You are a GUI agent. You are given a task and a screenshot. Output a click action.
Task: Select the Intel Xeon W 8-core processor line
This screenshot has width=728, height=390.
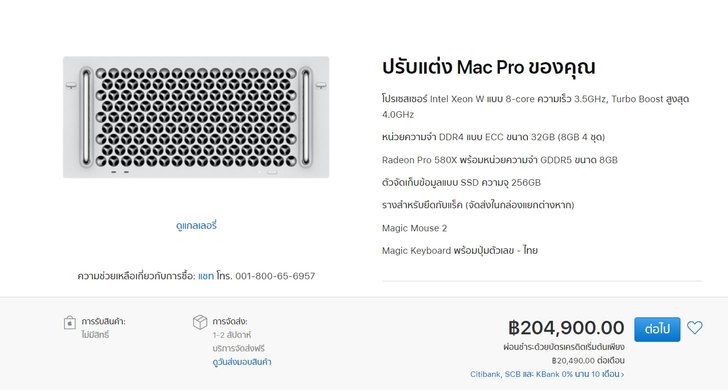[535, 106]
